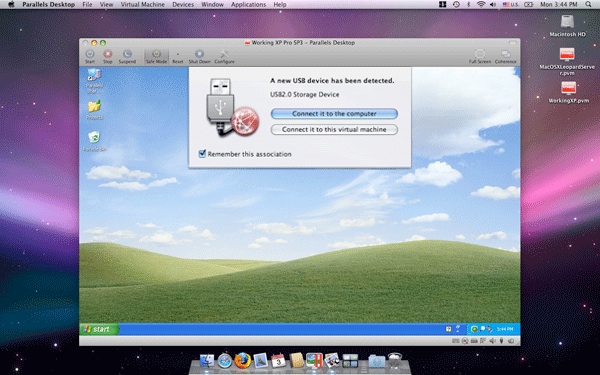Open the U.S. input source menu
Image resolution: width=600 pixels, height=375 pixels.
510,5
